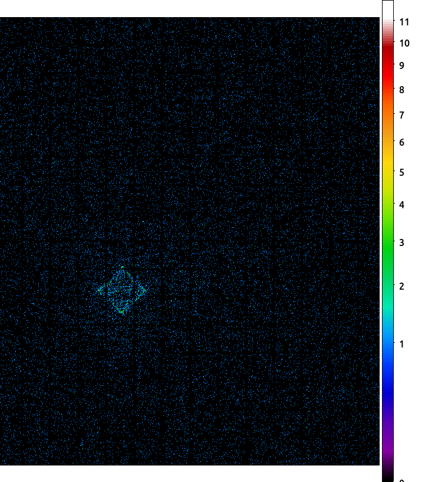Click colorbar tick label 7
The image size is (448, 482).
click(x=401, y=115)
